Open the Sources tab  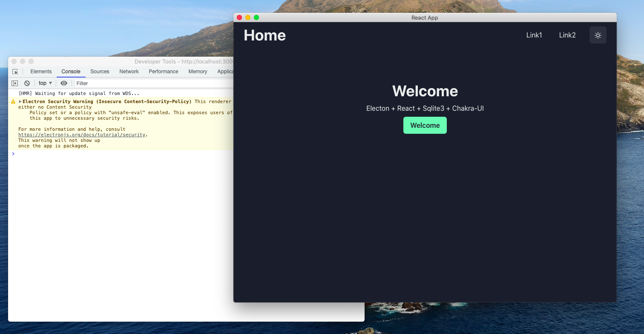[x=100, y=72]
